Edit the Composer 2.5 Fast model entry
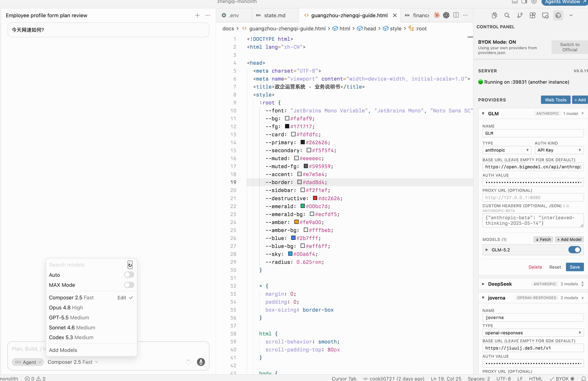This screenshot has height=381, width=588. pos(122,298)
